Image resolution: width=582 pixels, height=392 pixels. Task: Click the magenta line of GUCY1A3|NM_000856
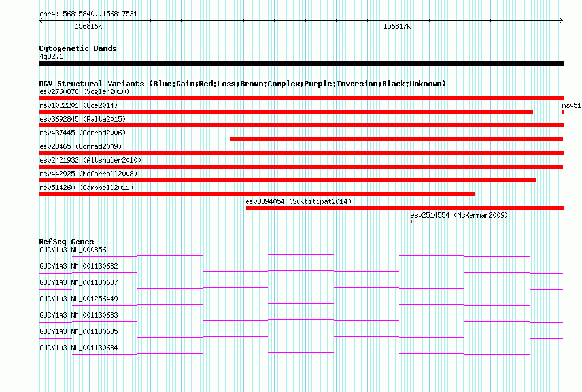(301, 255)
